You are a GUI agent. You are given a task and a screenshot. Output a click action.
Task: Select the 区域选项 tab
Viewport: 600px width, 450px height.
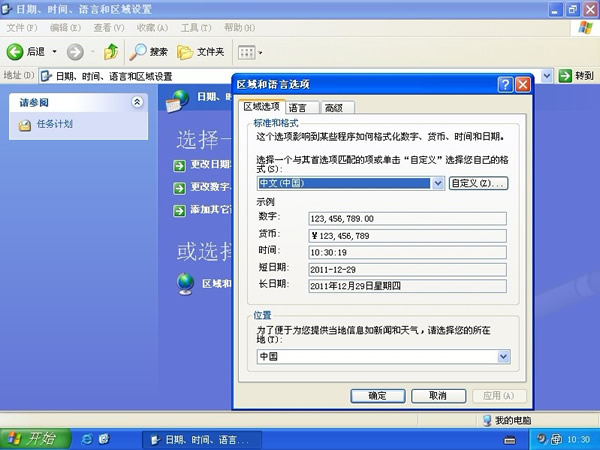coord(261,106)
